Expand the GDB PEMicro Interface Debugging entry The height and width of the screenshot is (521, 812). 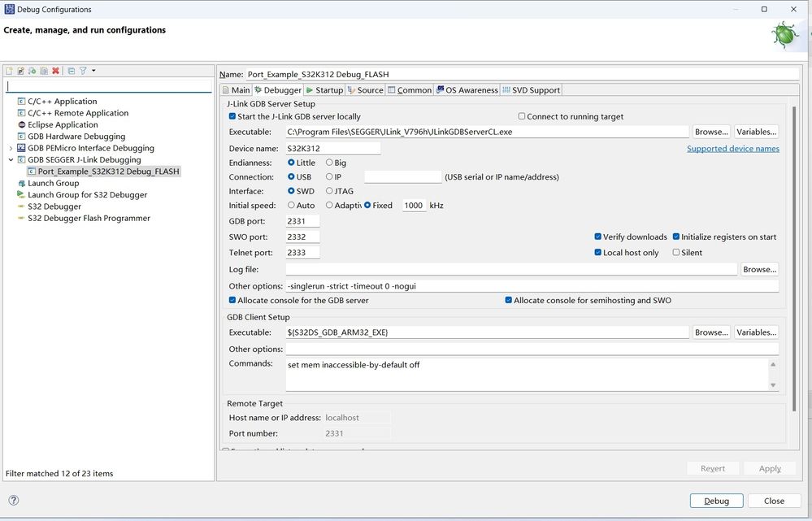click(11, 148)
